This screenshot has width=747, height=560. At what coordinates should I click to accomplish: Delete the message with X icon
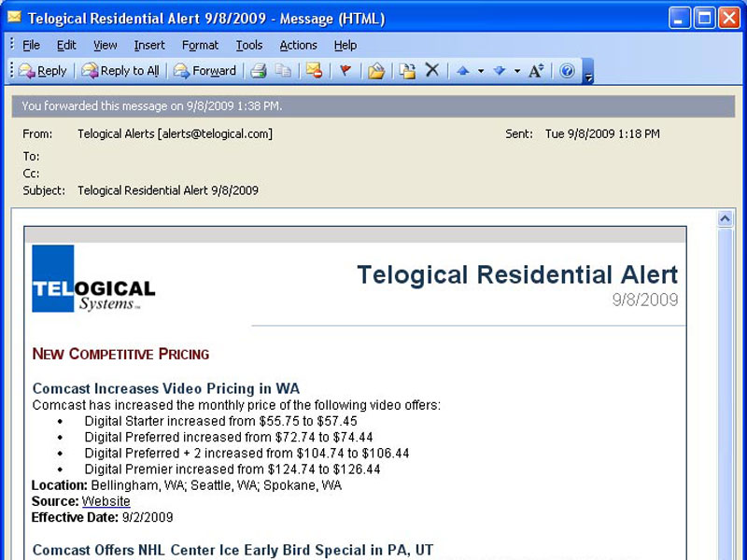point(432,71)
